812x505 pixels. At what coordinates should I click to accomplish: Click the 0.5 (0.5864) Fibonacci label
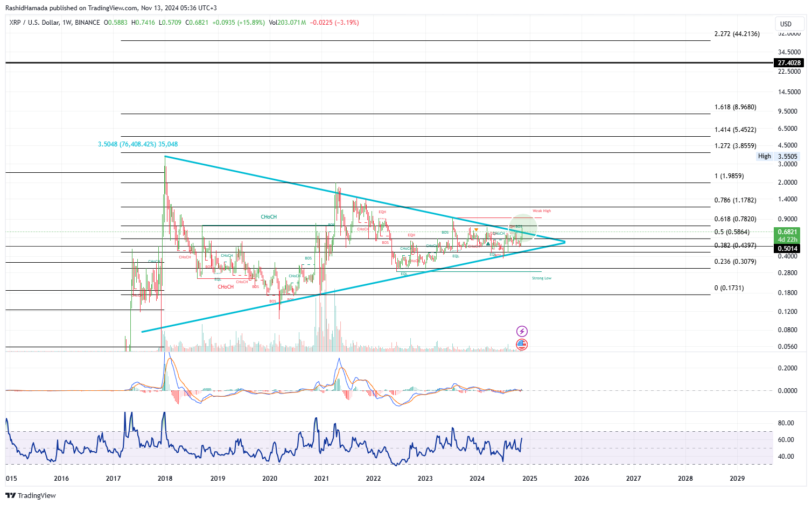[732, 232]
